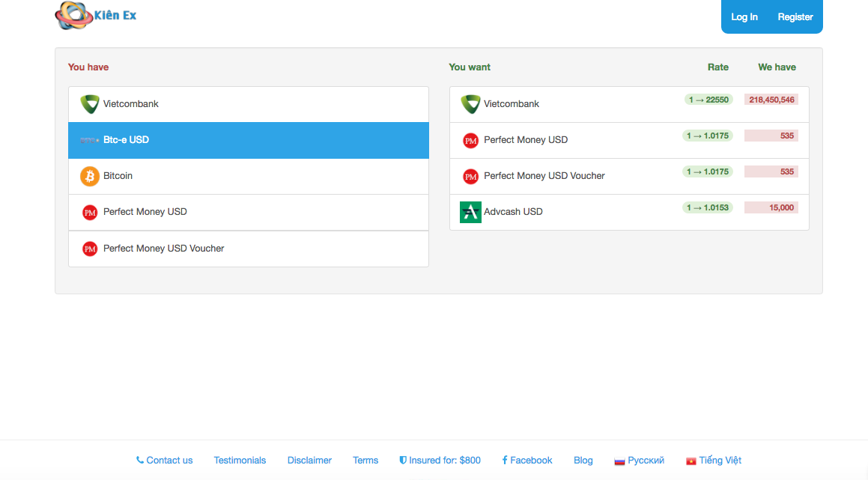Click the You have heading
This screenshot has height=480, width=868.
click(88, 67)
